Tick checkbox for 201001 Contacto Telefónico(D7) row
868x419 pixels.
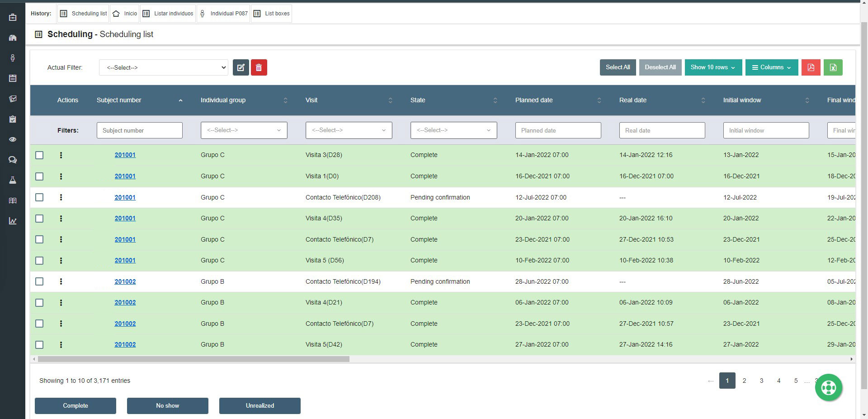tap(39, 239)
